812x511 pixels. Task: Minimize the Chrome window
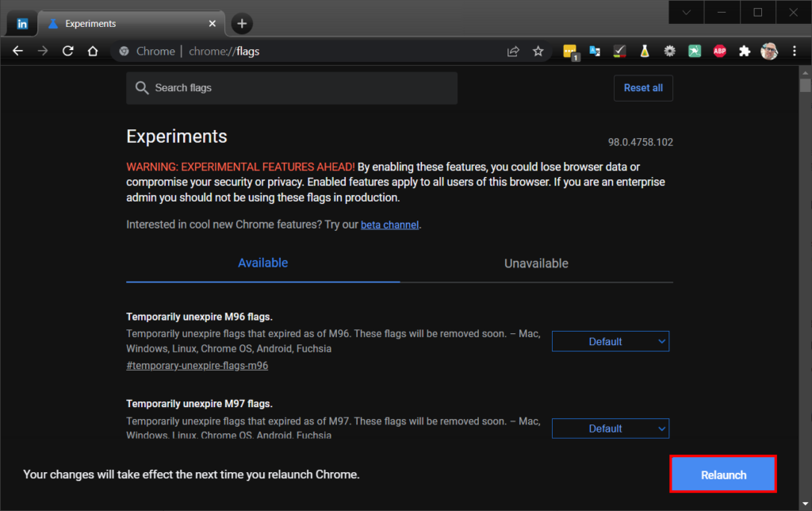pos(722,13)
